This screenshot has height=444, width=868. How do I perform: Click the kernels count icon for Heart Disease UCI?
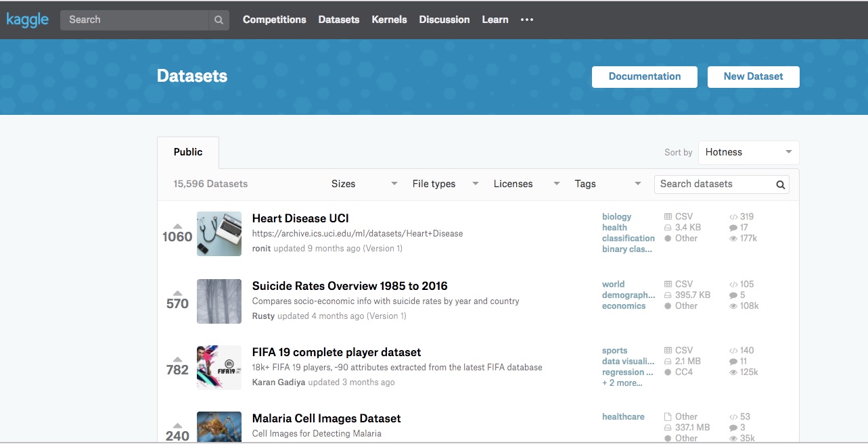pyautogui.click(x=733, y=217)
